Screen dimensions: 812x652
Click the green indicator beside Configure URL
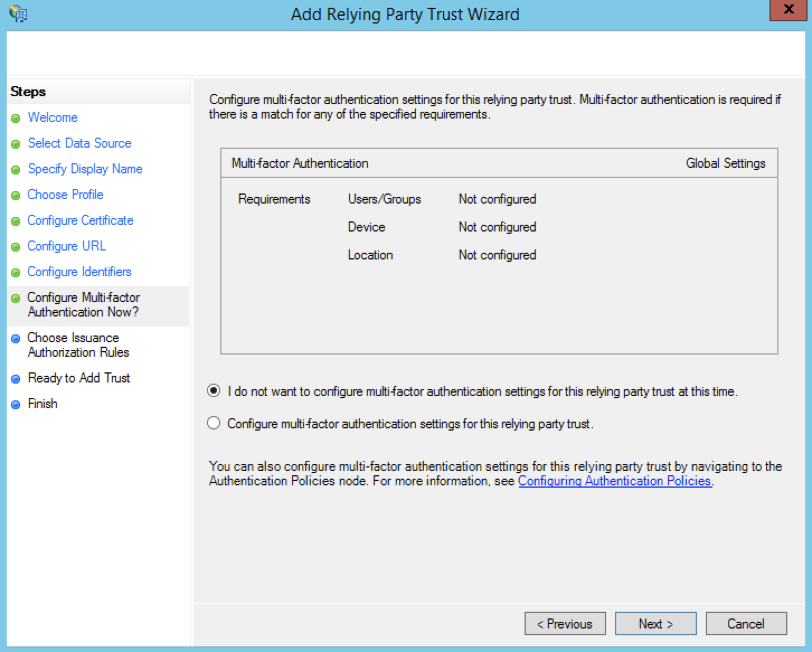point(16,247)
